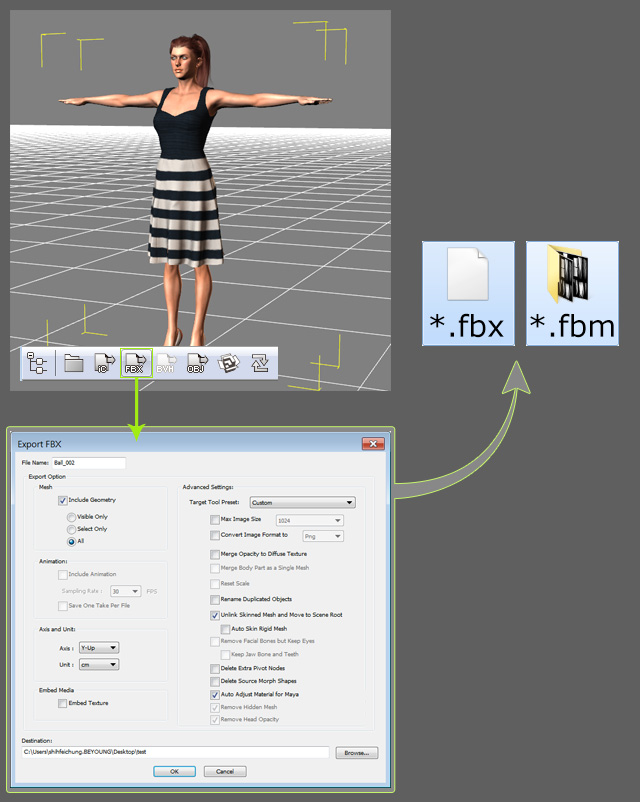The height and width of the screenshot is (802, 640).
Task: Click the Flash-style convert toolbar icon
Action: (x=228, y=363)
